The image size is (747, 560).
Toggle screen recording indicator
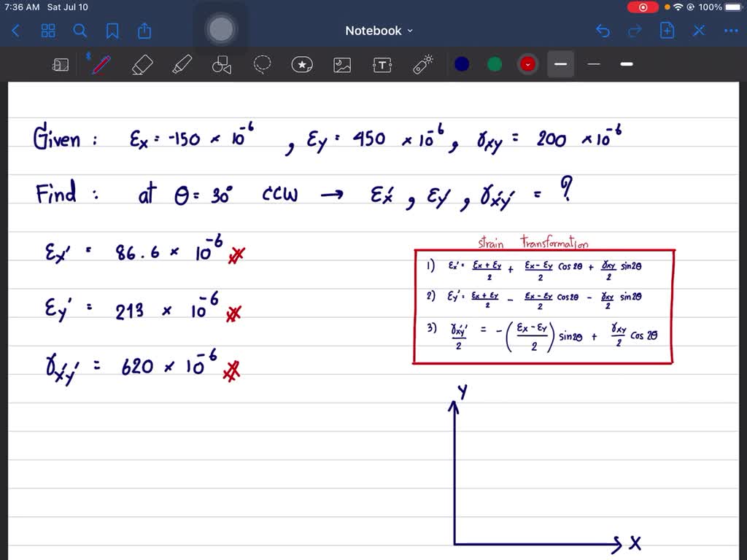coord(642,7)
